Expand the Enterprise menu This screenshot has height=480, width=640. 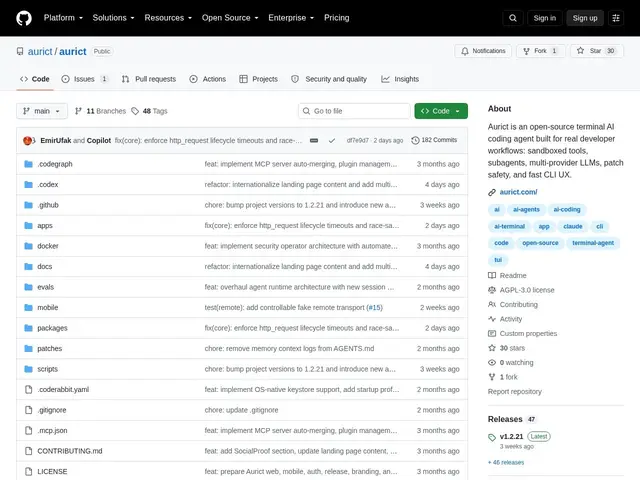(x=291, y=18)
